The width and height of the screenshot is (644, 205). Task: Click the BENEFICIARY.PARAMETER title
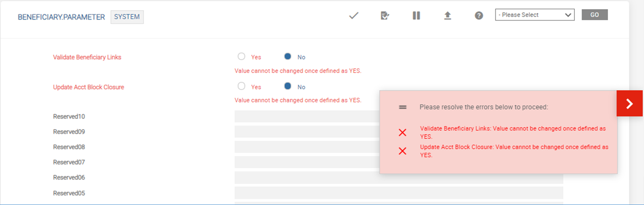point(62,17)
